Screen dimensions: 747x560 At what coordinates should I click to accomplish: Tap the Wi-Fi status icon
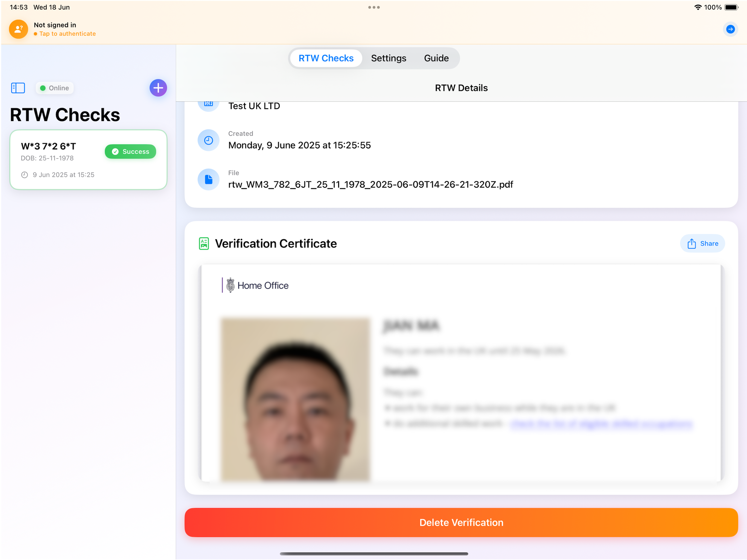pyautogui.click(x=698, y=7)
